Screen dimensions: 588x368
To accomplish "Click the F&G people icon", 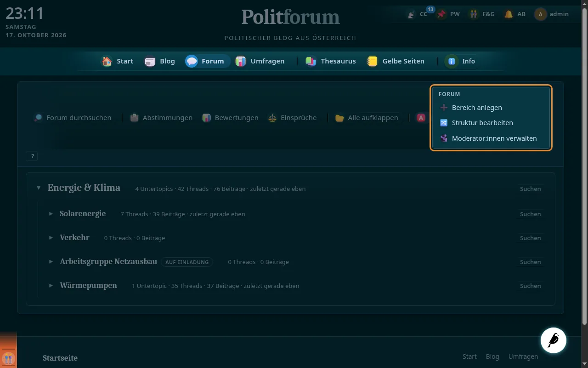I will click(x=474, y=14).
